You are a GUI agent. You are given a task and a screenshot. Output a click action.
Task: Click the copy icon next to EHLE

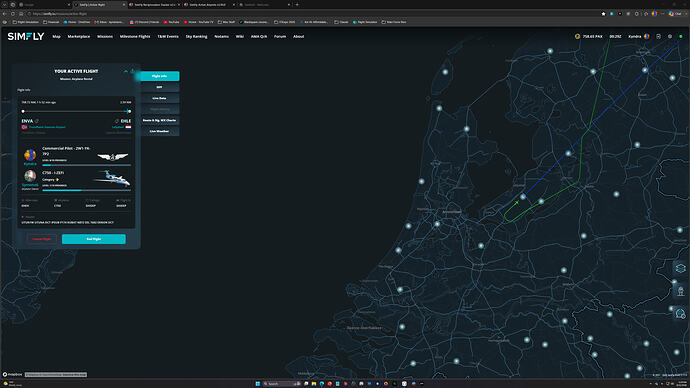tap(117, 121)
